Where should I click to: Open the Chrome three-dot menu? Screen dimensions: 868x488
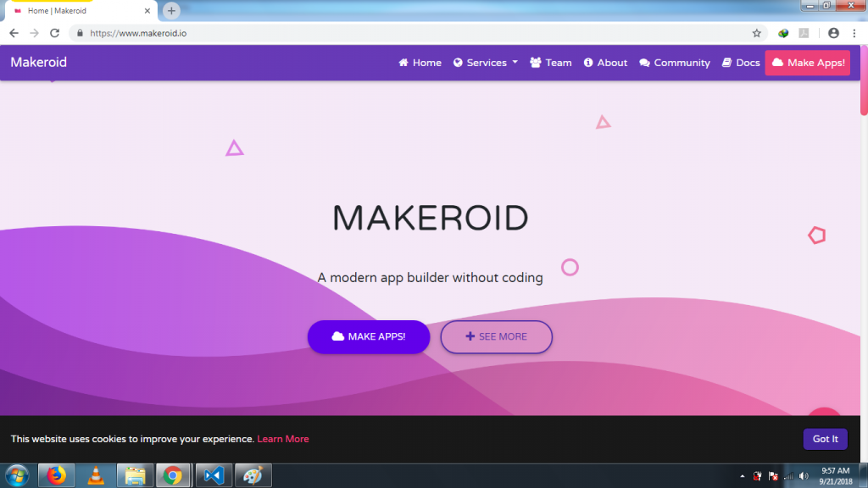[x=854, y=33]
